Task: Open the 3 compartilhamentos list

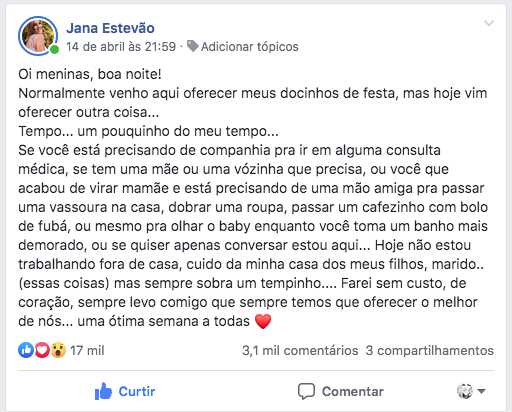Action: [x=429, y=350]
